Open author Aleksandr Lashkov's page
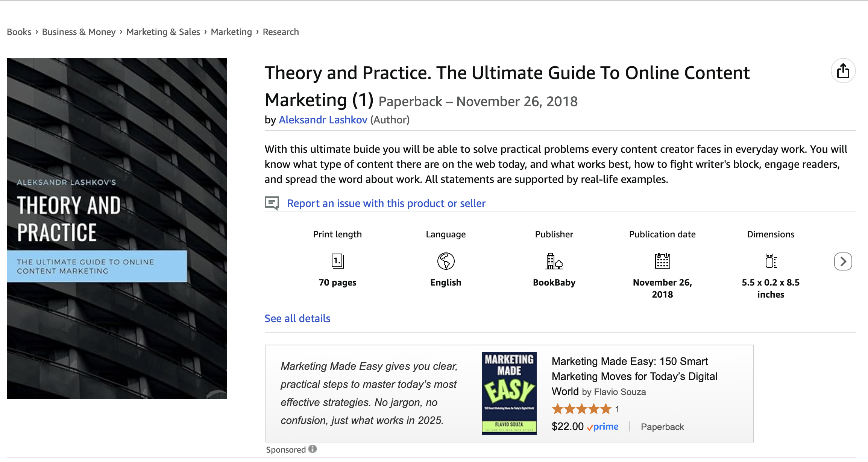Image resolution: width=868 pixels, height=462 pixels. (323, 120)
